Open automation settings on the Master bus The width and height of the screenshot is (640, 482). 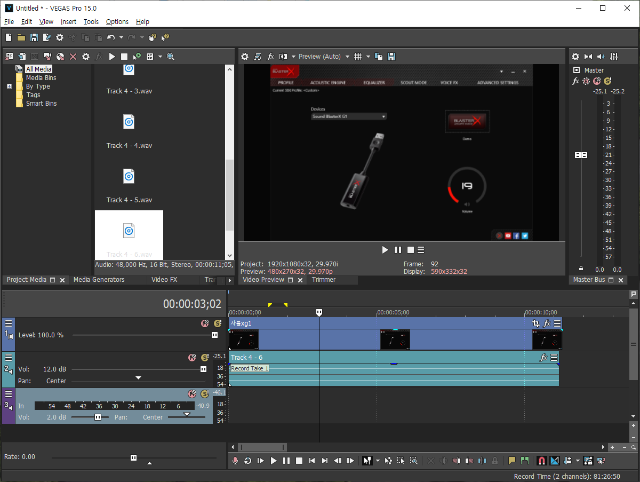586,81
